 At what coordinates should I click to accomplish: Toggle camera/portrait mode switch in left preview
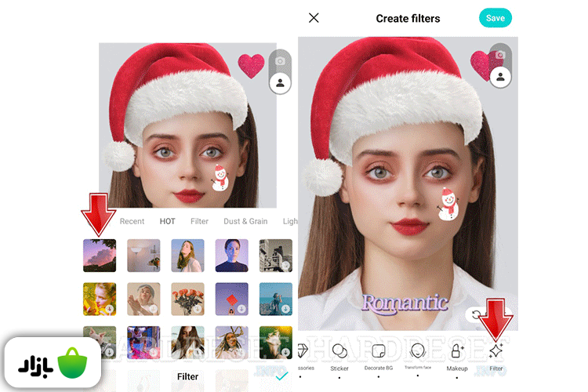pyautogui.click(x=280, y=72)
